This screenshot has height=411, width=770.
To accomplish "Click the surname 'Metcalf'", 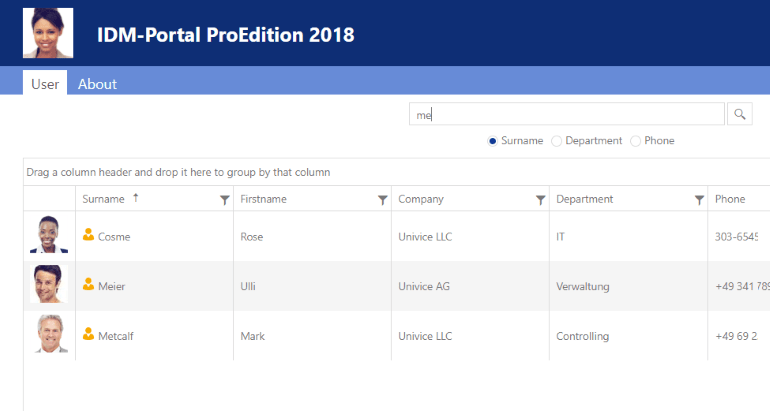I will point(116,336).
